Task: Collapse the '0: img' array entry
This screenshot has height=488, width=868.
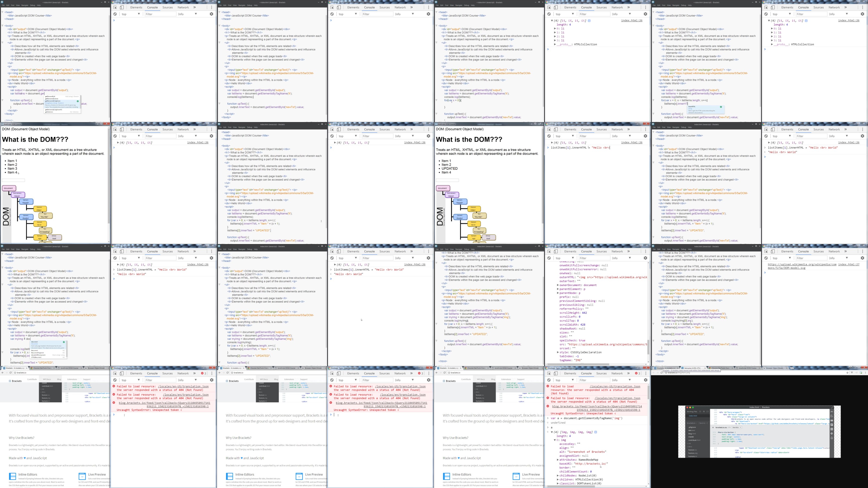Action: pyautogui.click(x=555, y=440)
